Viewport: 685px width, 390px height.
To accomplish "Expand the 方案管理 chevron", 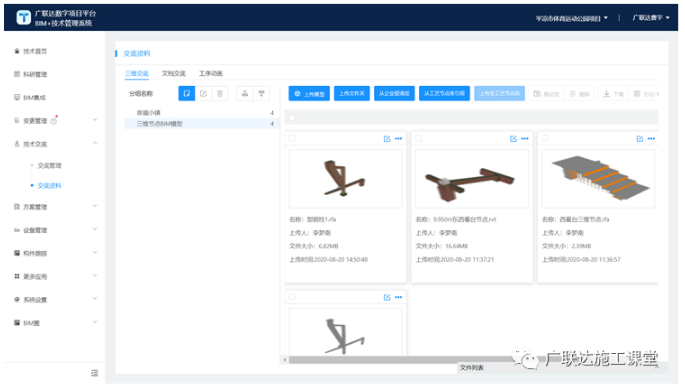I will click(95, 206).
